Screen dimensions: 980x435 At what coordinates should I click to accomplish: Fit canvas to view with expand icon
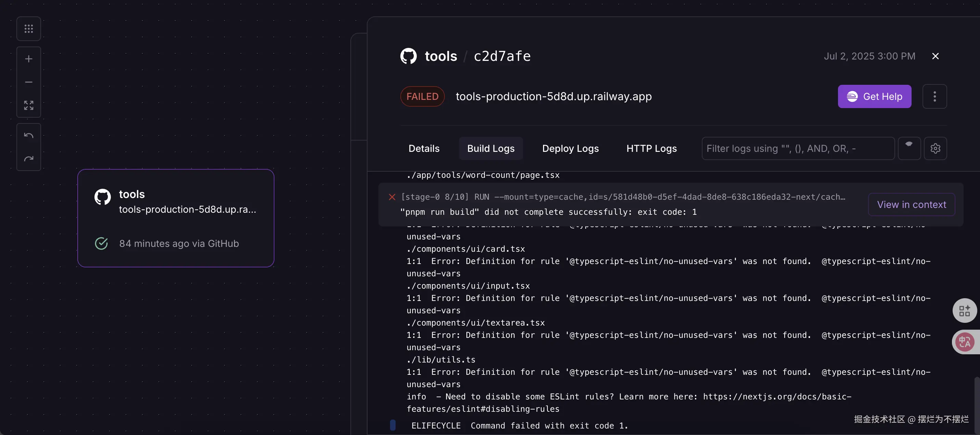click(28, 105)
